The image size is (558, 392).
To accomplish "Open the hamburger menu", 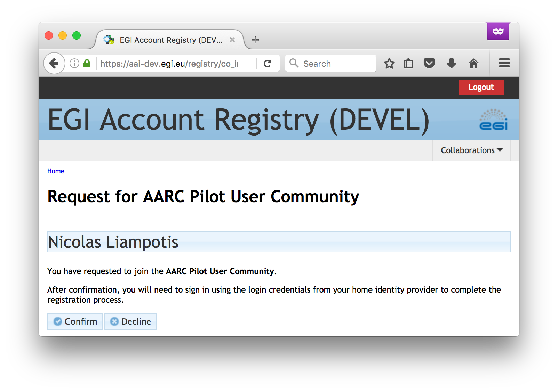I will 504,63.
